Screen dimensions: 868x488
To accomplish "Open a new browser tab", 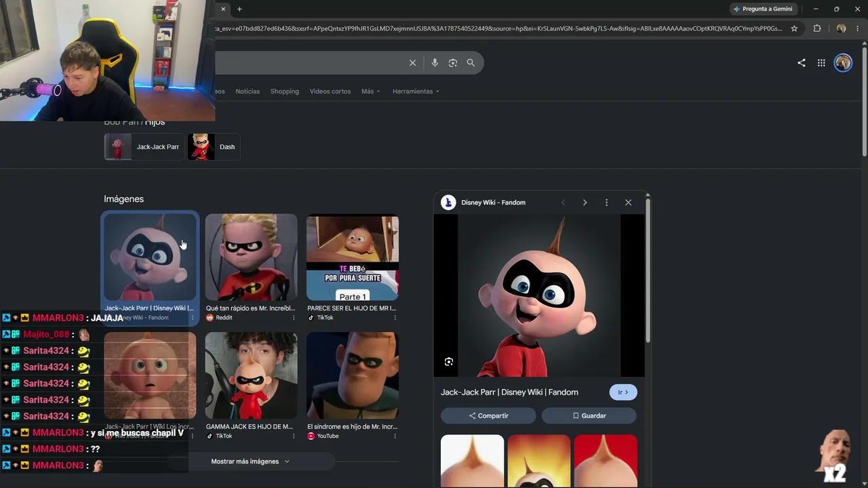I will 239,9.
